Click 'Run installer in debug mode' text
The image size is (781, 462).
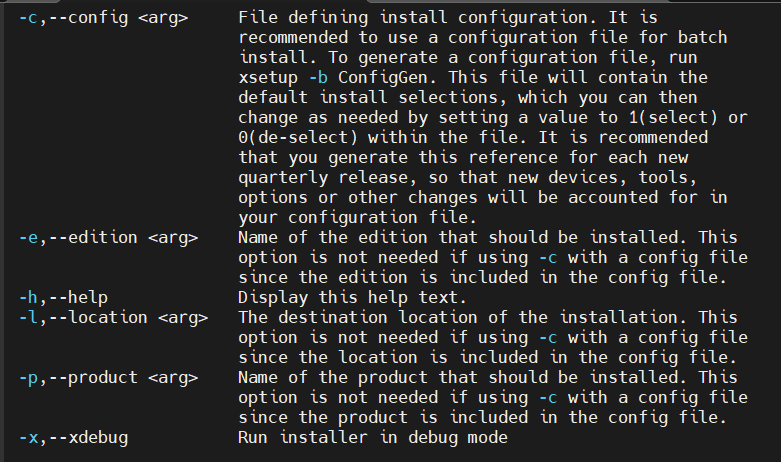tap(373, 438)
